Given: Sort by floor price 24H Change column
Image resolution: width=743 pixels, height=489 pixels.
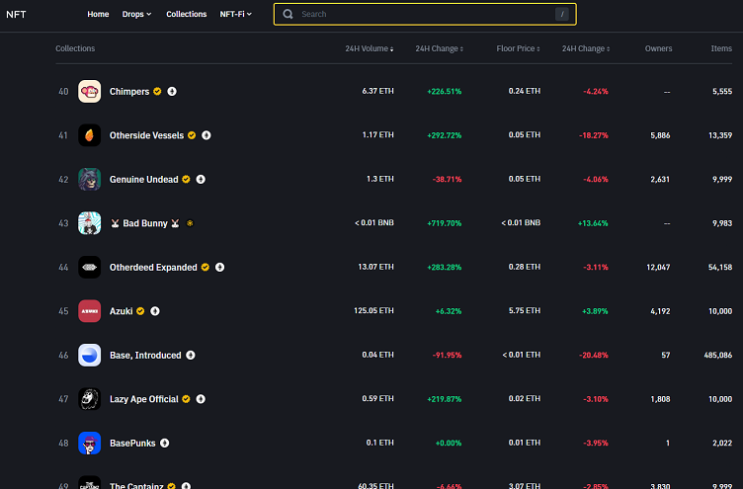Looking at the screenshot, I should pyautogui.click(x=586, y=48).
